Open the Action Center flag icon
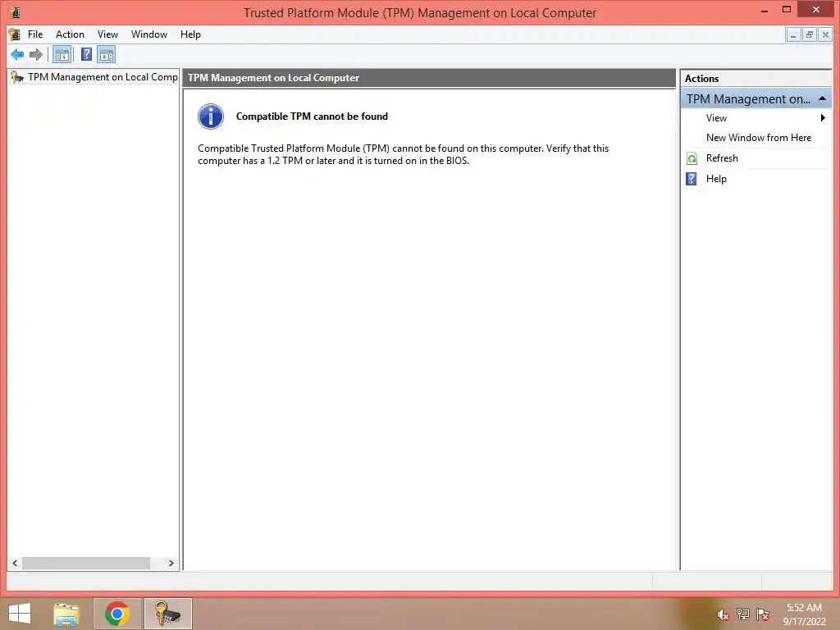This screenshot has height=630, width=840. [x=763, y=614]
